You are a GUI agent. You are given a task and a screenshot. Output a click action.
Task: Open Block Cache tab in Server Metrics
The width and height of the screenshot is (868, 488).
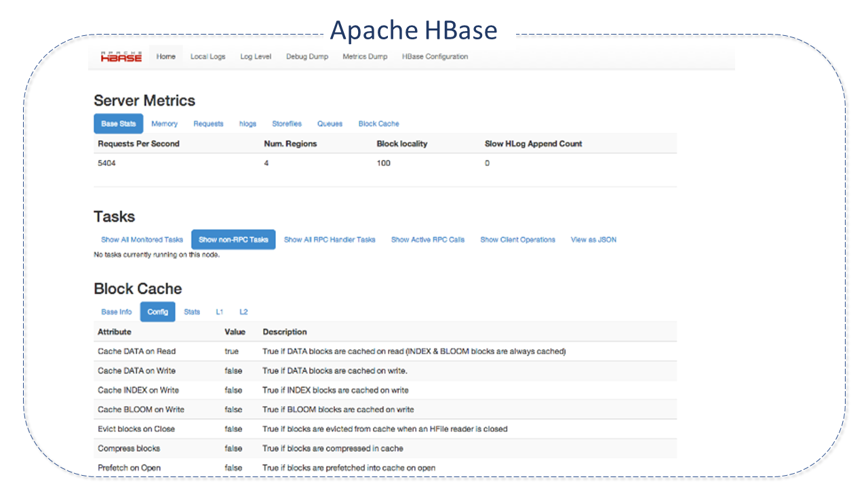click(379, 124)
